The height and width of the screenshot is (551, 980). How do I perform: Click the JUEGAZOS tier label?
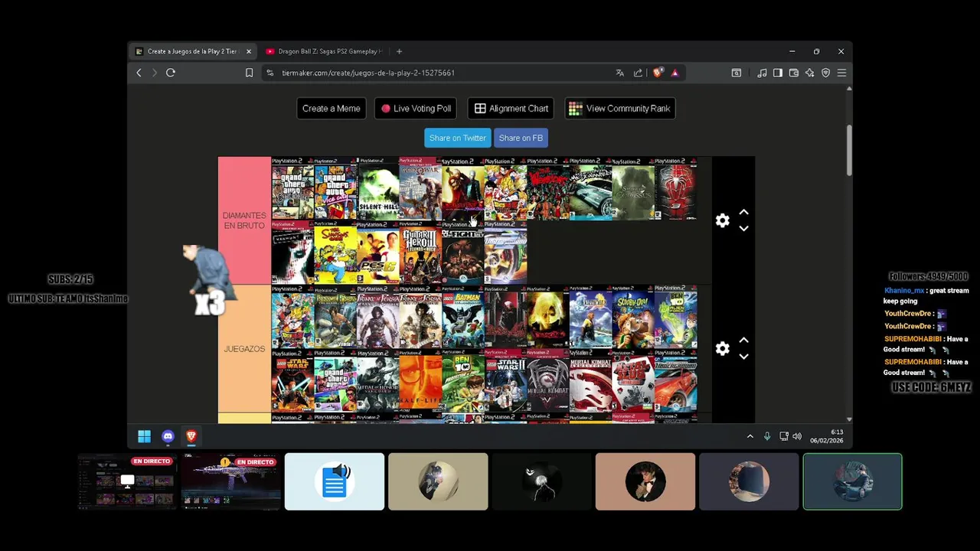(x=244, y=348)
